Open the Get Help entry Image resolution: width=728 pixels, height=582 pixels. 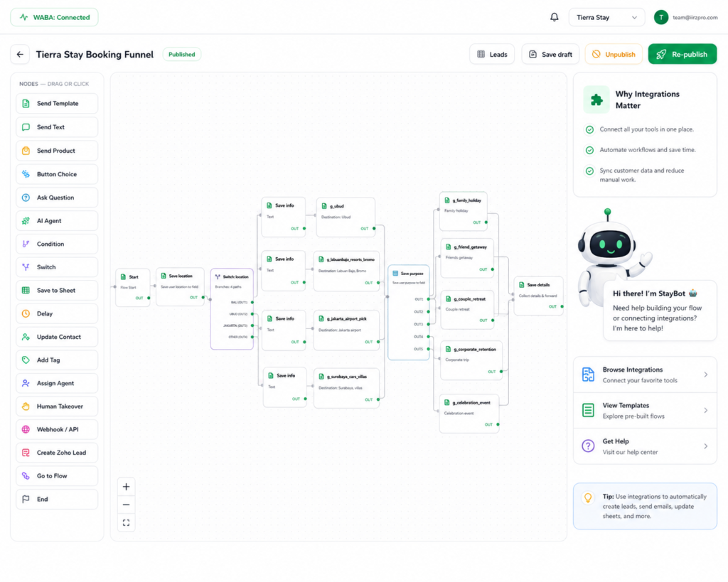pos(645,446)
